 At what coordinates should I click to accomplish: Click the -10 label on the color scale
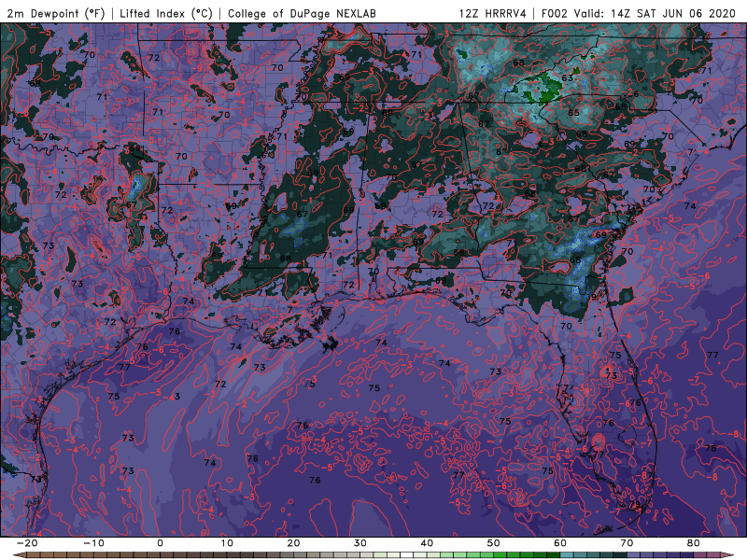pos(93,543)
